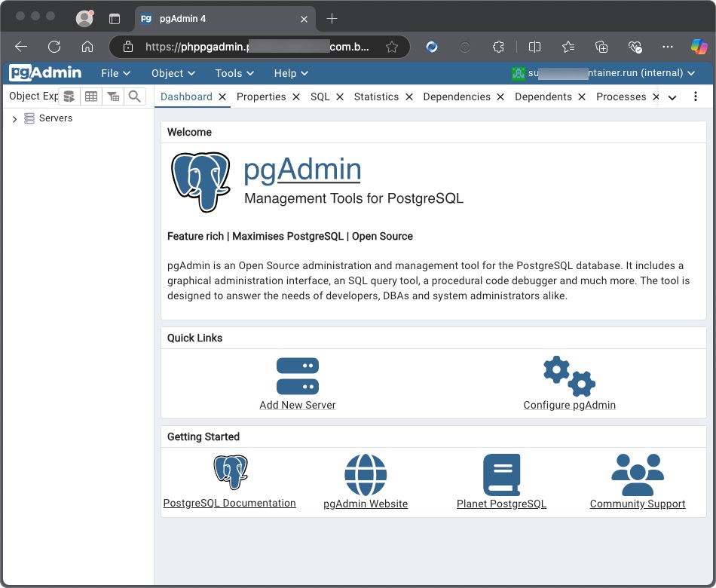
Task: Click the PostgreSQL elephant documentation icon
Action: point(231,472)
